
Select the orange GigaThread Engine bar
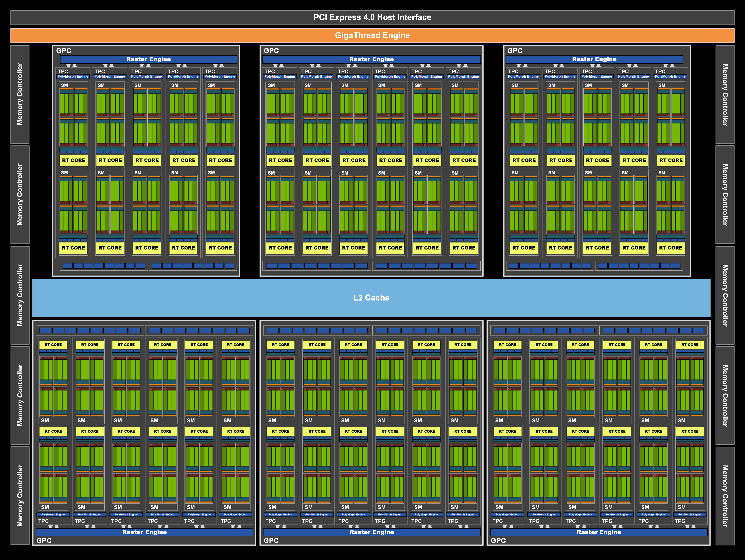(x=372, y=35)
